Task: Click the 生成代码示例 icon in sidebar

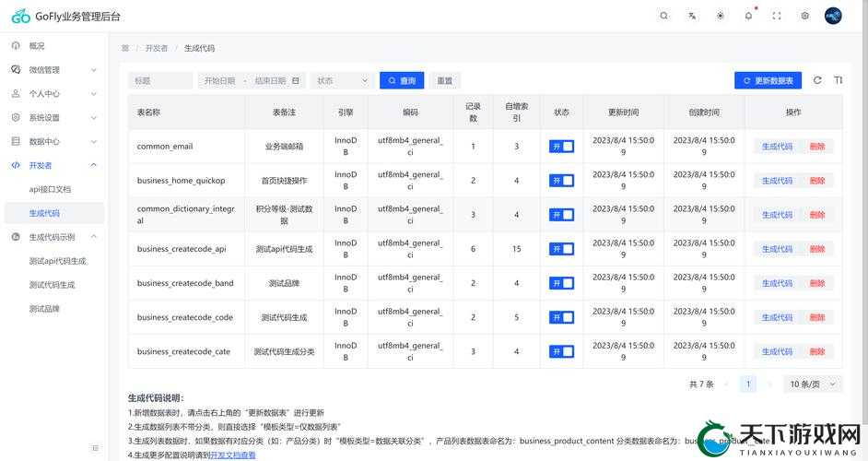Action: (x=16, y=237)
